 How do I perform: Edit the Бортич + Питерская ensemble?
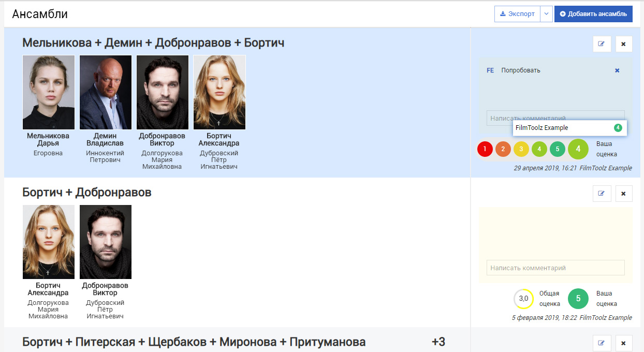click(602, 343)
